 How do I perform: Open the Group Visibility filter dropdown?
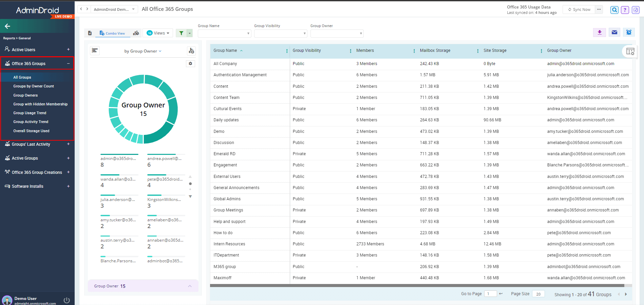tap(280, 33)
